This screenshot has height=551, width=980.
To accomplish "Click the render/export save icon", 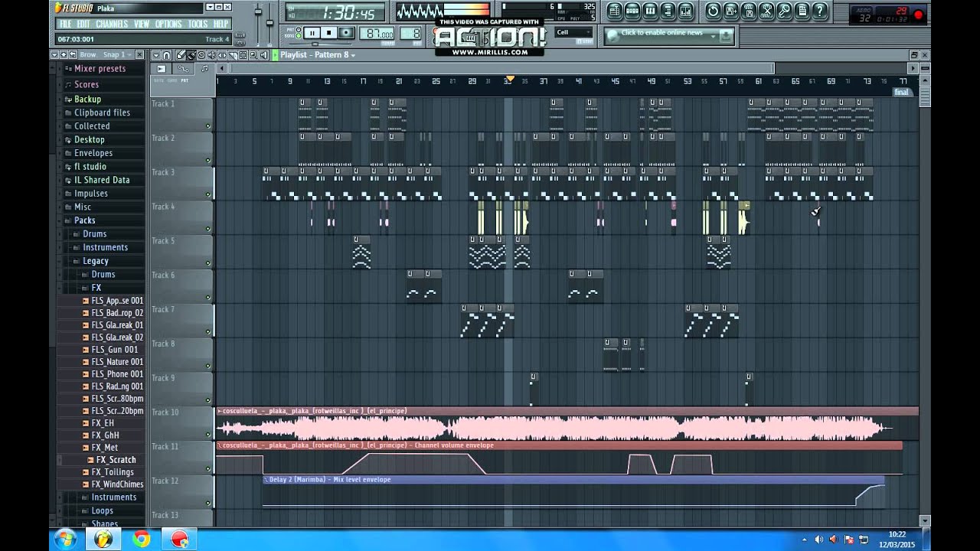I will point(749,11).
